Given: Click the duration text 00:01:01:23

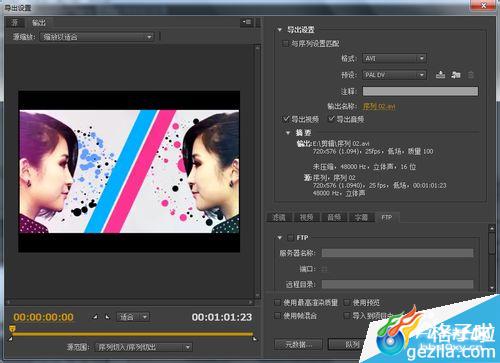Looking at the screenshot, I should click(x=222, y=317).
